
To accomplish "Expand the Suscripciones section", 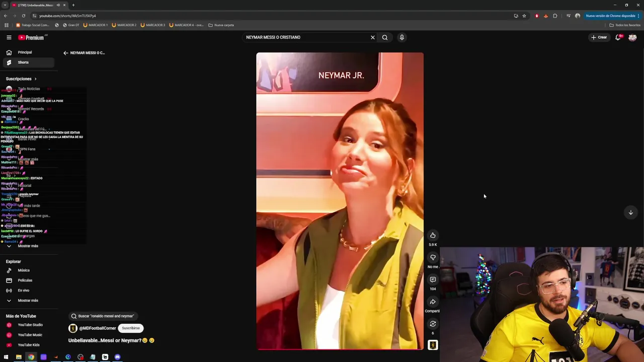I will click(x=21, y=79).
